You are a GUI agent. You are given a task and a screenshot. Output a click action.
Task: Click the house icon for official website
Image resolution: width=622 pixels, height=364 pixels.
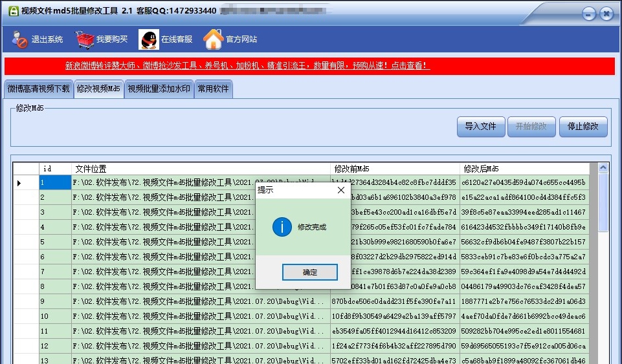(214, 39)
